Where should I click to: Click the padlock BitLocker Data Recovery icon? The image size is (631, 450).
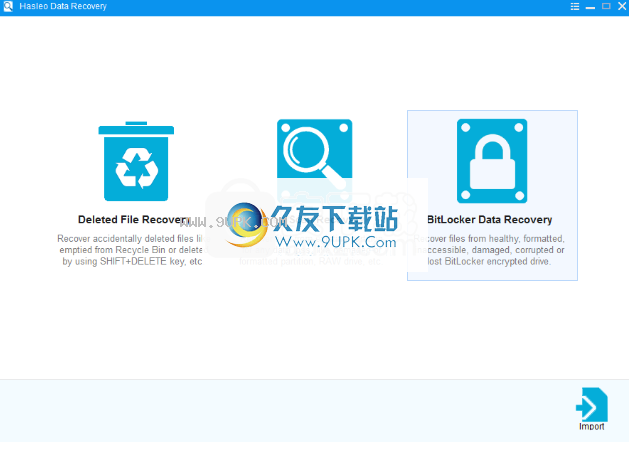tap(492, 161)
